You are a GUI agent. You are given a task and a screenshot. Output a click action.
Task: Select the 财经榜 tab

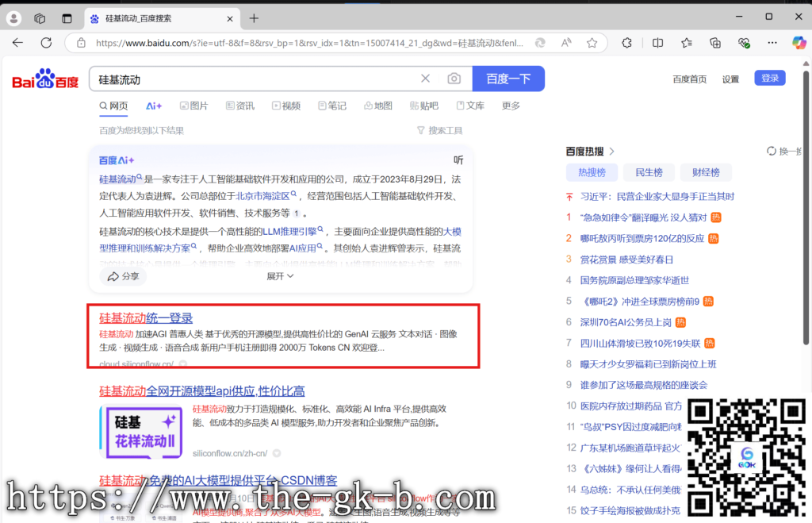click(x=705, y=172)
